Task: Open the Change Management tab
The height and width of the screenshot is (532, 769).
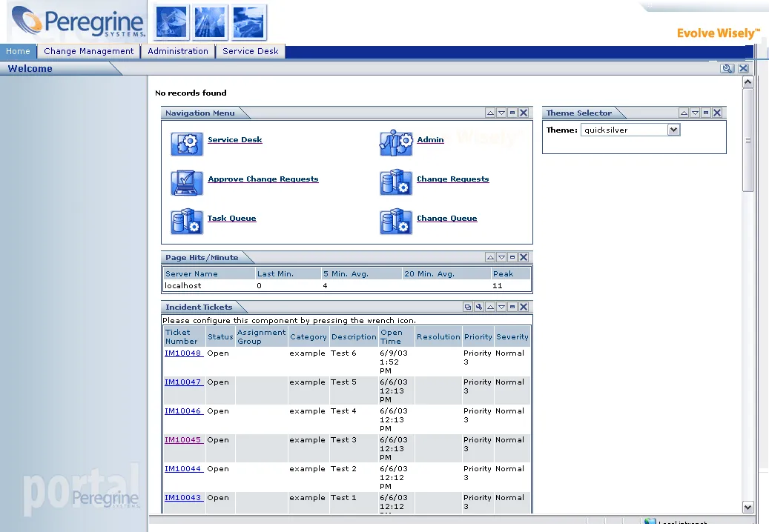Action: coord(89,51)
